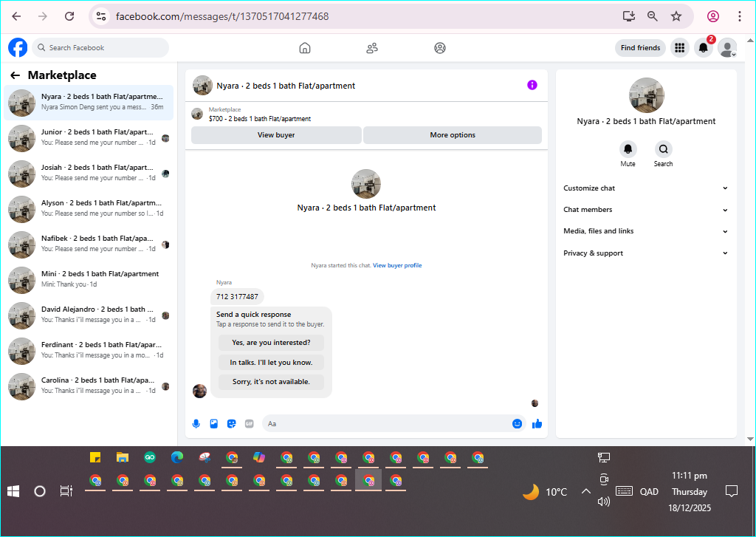This screenshot has height=537, width=756.
Task: Click the Find friends button
Action: pos(640,48)
